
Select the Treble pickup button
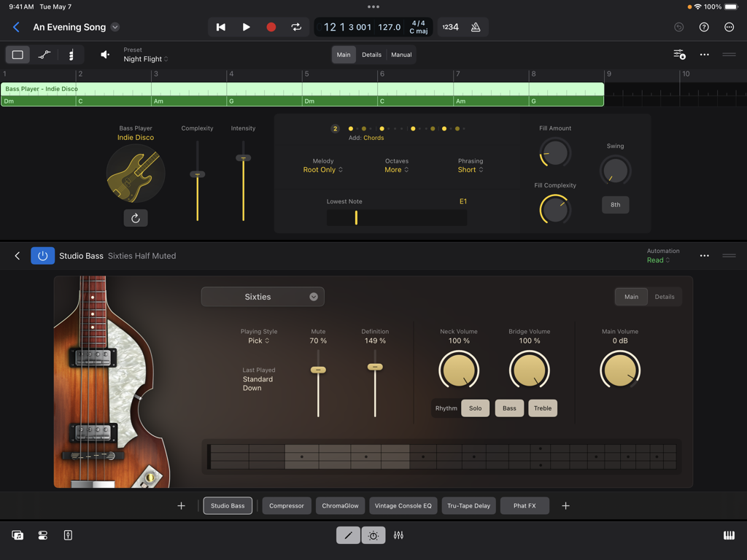[543, 408]
